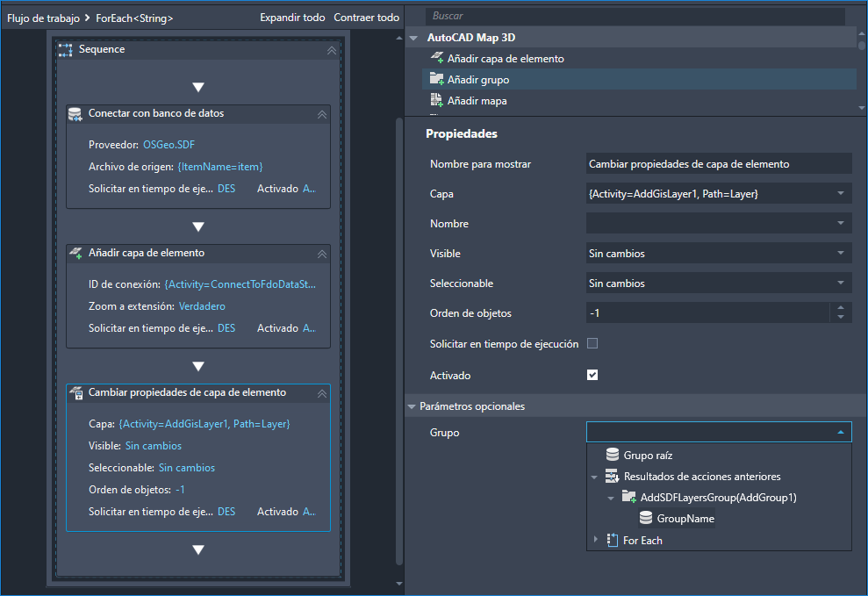Open the Visible dropdown

840,253
